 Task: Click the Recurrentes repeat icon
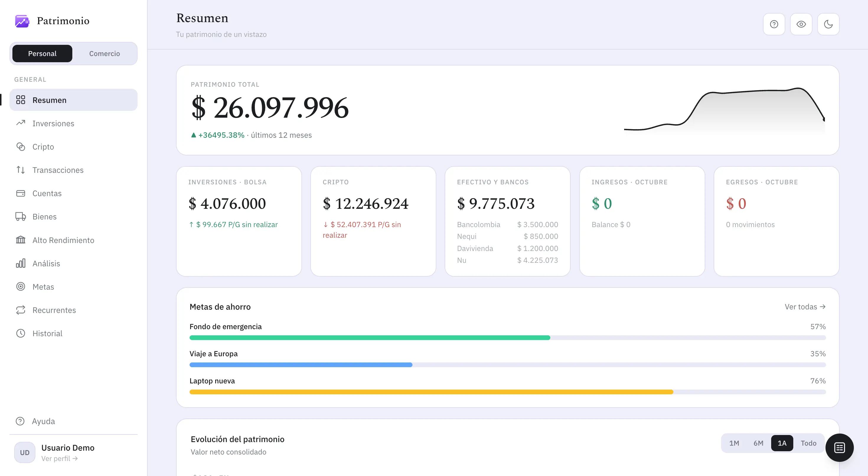coord(21,310)
